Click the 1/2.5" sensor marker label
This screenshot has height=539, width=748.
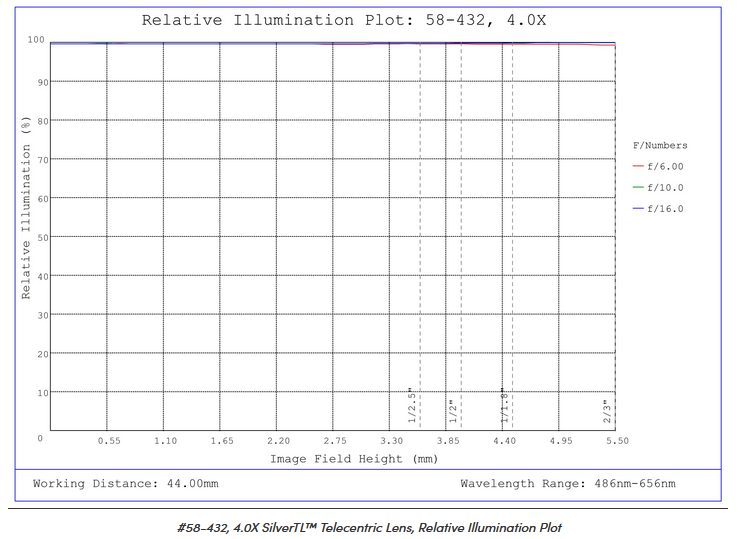pos(411,407)
